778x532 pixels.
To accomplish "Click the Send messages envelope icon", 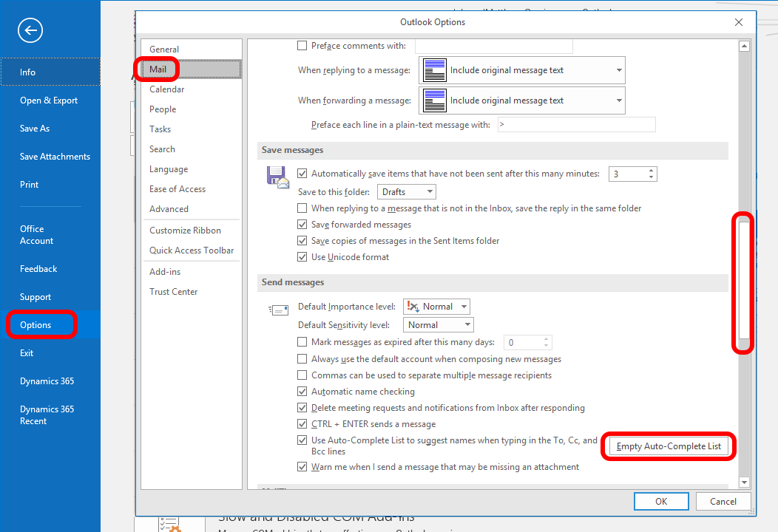I will [278, 310].
